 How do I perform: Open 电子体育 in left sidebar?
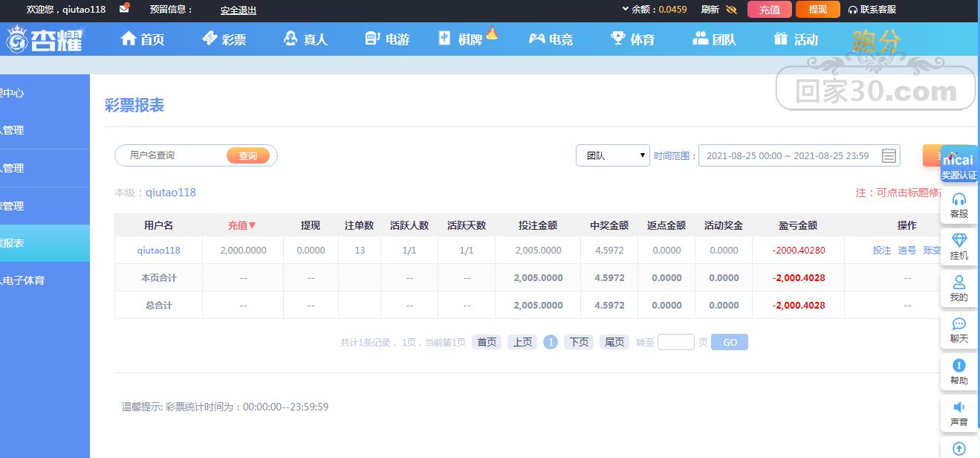click(x=45, y=280)
